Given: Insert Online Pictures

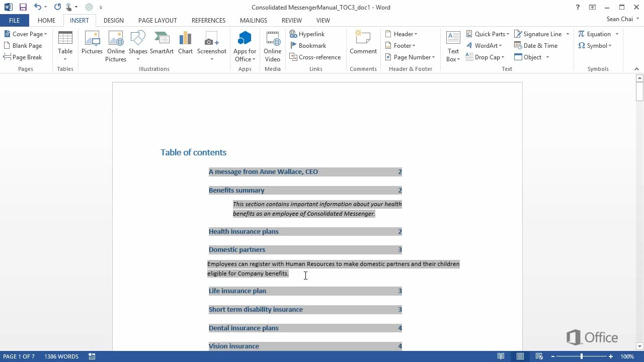Looking at the screenshot, I should [116, 46].
